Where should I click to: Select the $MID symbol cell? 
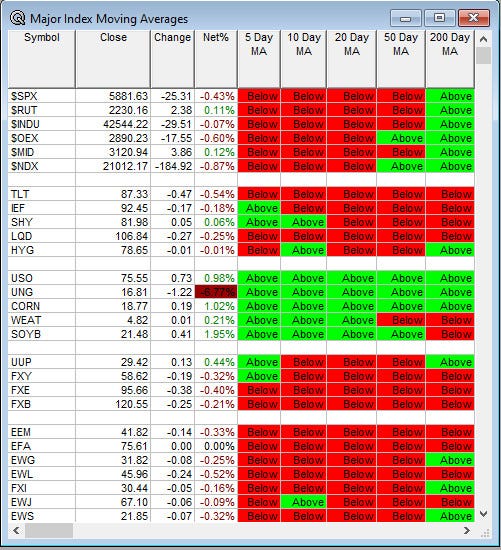42,152
